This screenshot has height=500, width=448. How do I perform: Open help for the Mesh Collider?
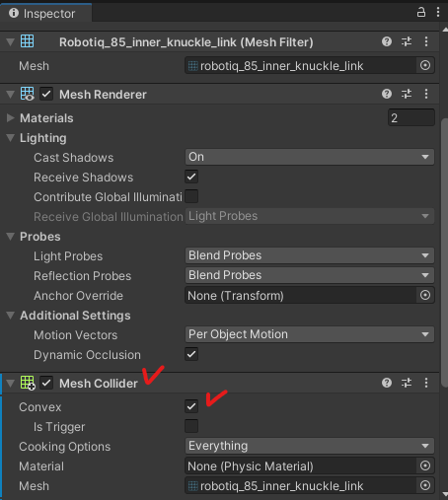387,383
